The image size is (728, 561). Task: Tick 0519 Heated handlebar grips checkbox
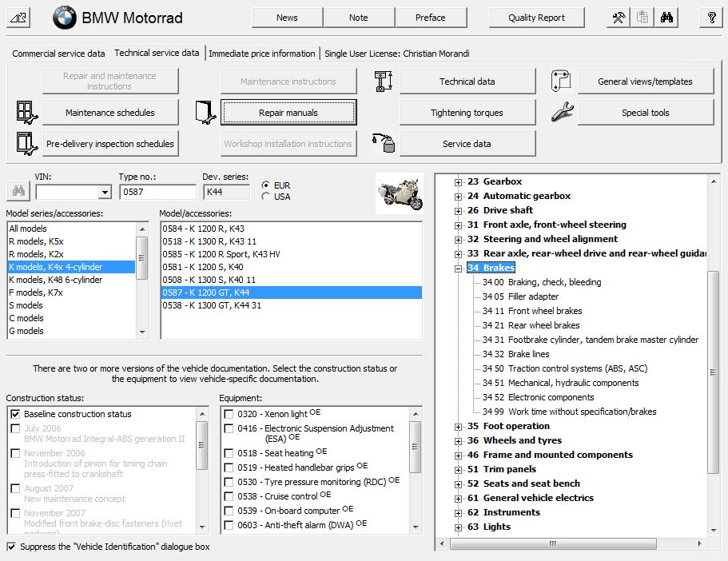pyautogui.click(x=229, y=467)
